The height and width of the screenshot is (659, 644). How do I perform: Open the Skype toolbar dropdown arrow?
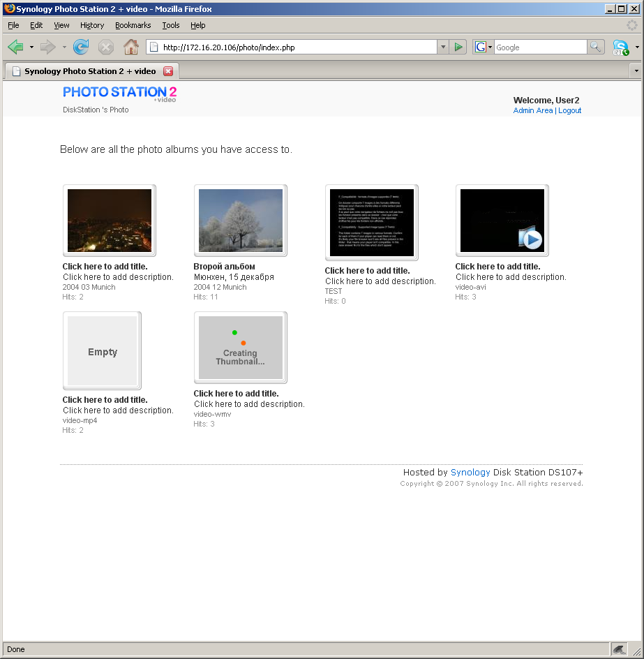pos(637,47)
